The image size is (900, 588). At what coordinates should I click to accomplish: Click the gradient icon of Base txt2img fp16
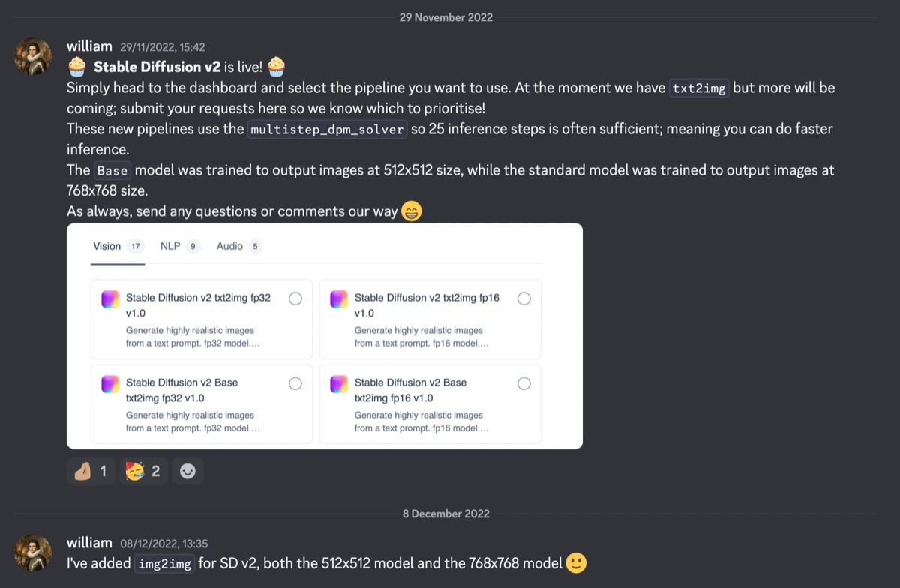(339, 383)
